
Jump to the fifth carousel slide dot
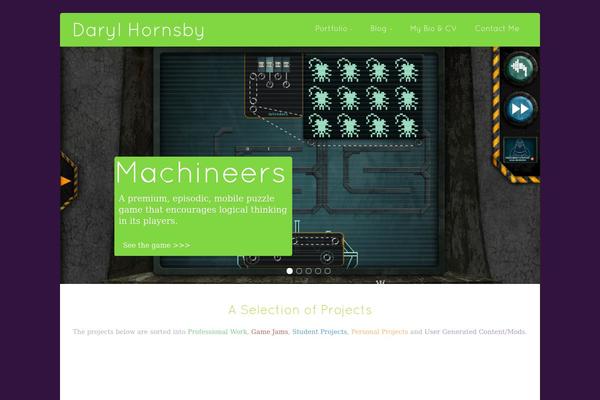click(328, 271)
